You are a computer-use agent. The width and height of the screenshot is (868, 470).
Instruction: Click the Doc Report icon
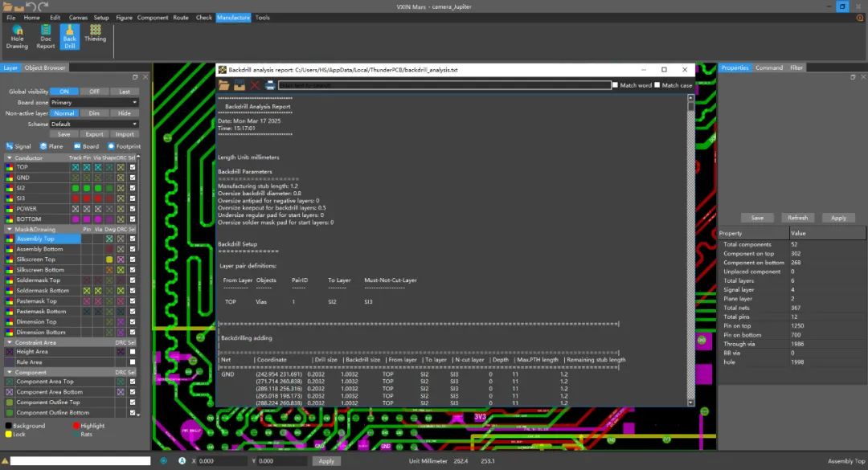point(46,36)
